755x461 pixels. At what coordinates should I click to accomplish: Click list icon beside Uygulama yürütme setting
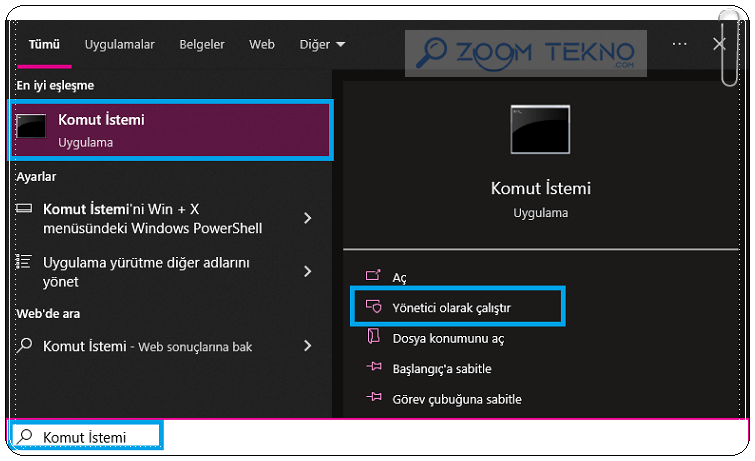click(x=24, y=262)
